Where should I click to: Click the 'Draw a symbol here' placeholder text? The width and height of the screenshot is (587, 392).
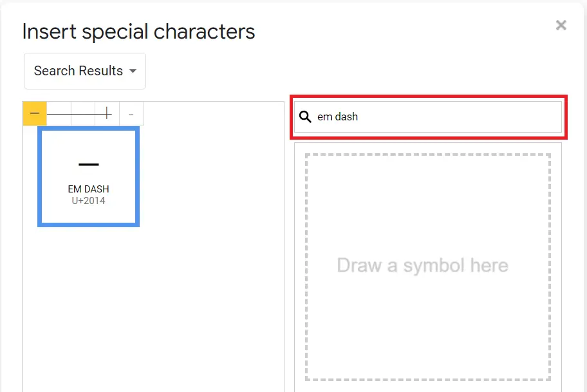423,265
